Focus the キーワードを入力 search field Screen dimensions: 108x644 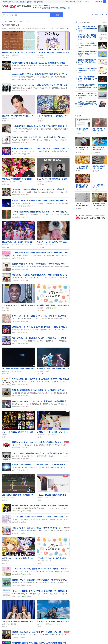click(26, 15)
